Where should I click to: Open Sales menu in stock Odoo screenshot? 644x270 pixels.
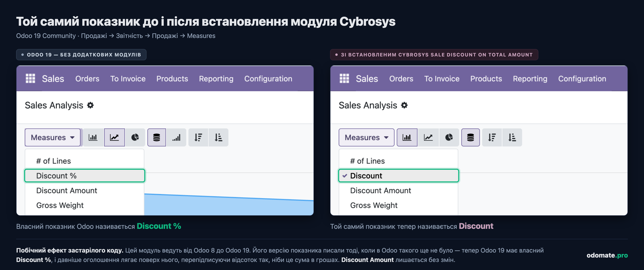pyautogui.click(x=53, y=79)
